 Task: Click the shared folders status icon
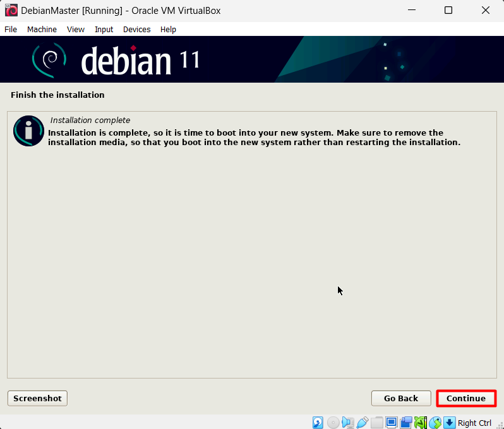click(376, 423)
